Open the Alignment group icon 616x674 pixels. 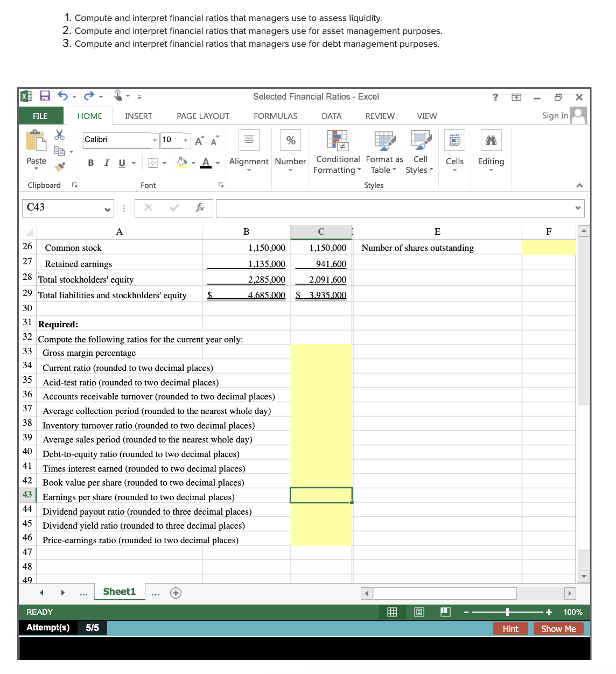click(x=249, y=140)
